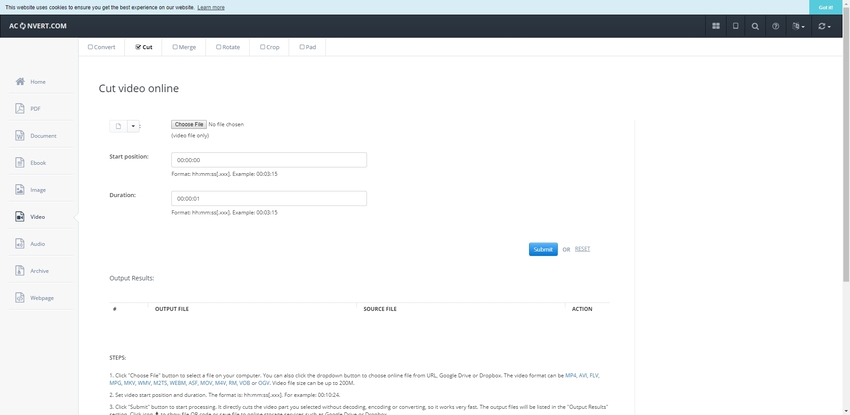The width and height of the screenshot is (850, 415).
Task: Open the file source dropdown arrow
Action: pos(132,126)
